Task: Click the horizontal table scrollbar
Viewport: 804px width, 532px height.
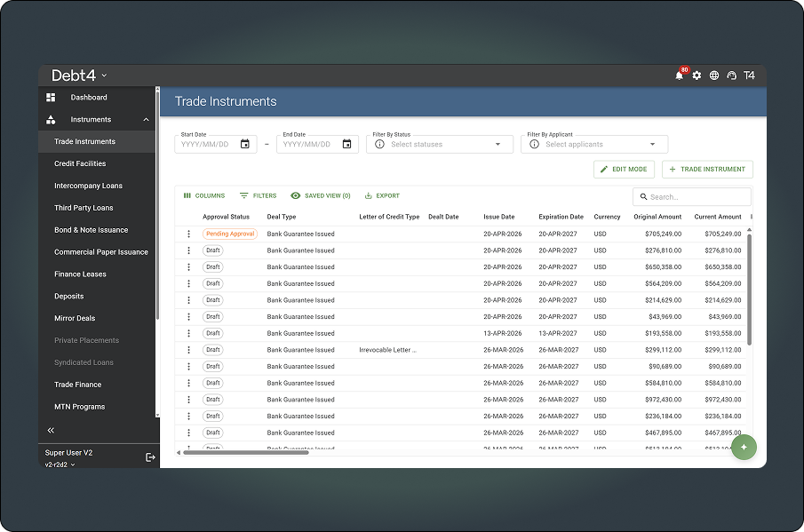Action: [x=246, y=453]
